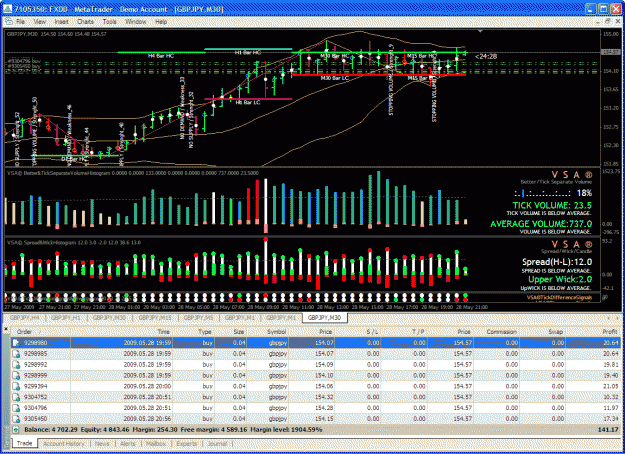Open the Tools menu
The image size is (625, 454).
pyautogui.click(x=109, y=22)
